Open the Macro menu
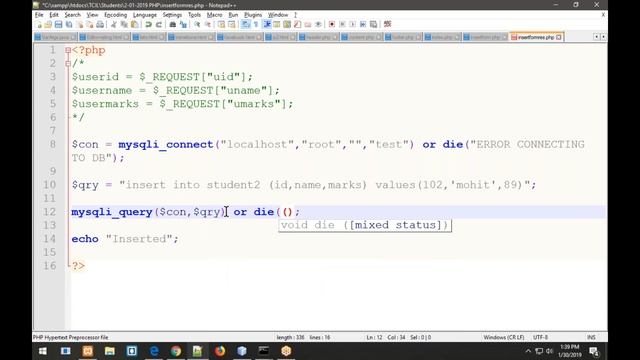640x360 pixels. pyautogui.click(x=214, y=15)
